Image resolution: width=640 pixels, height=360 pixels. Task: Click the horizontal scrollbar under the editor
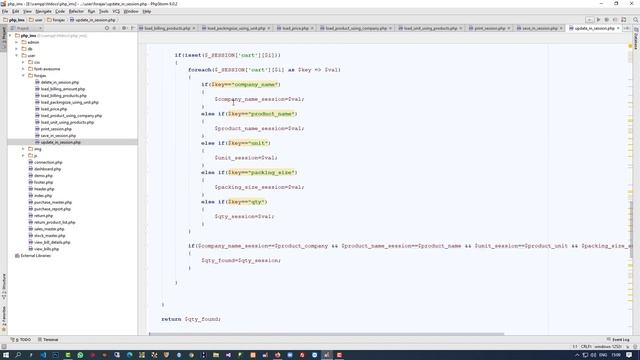click(327, 334)
